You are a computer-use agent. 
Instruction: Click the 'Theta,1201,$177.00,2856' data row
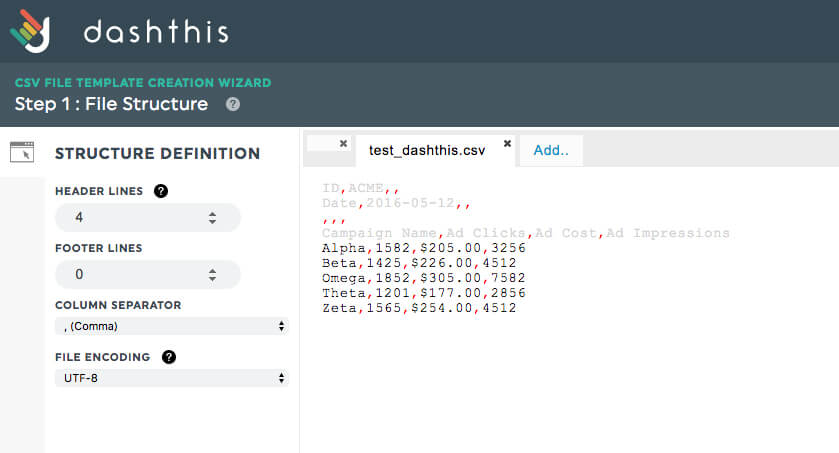coord(424,293)
